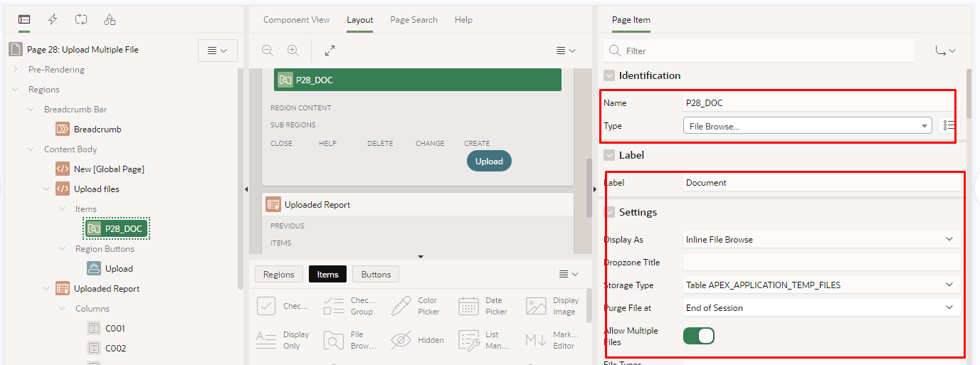
Task: Open the Type list-of-values button
Action: (949, 126)
